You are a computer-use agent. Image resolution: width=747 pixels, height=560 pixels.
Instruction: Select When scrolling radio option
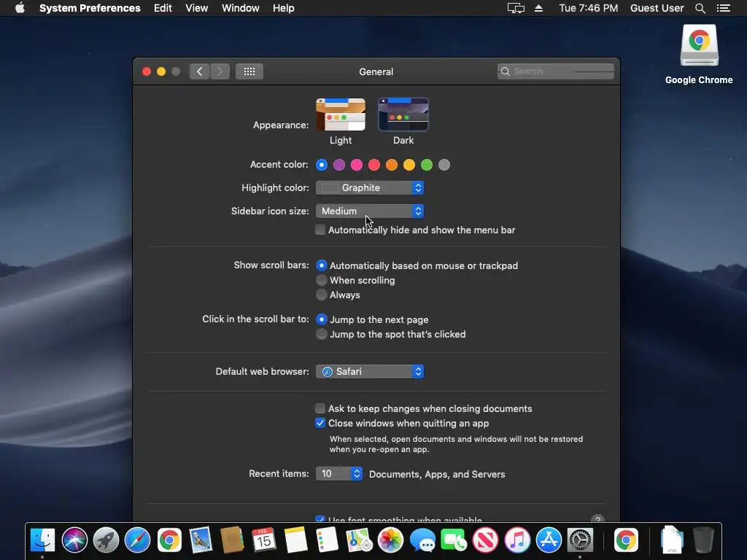322,280
